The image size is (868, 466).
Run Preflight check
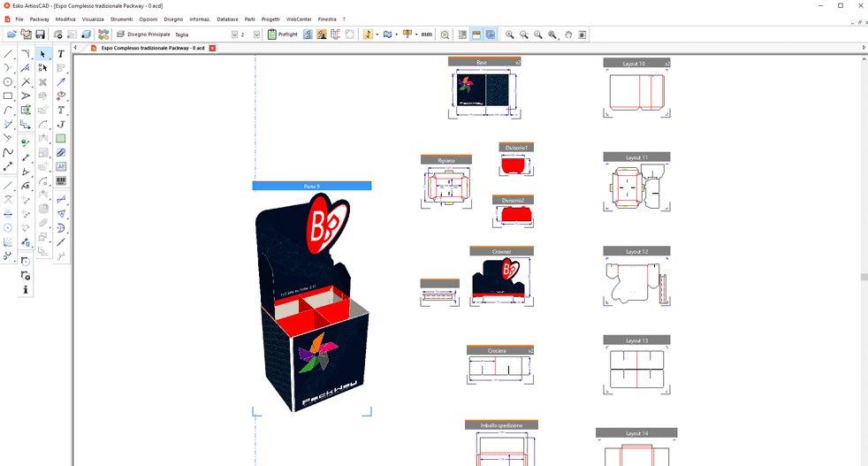(x=283, y=34)
